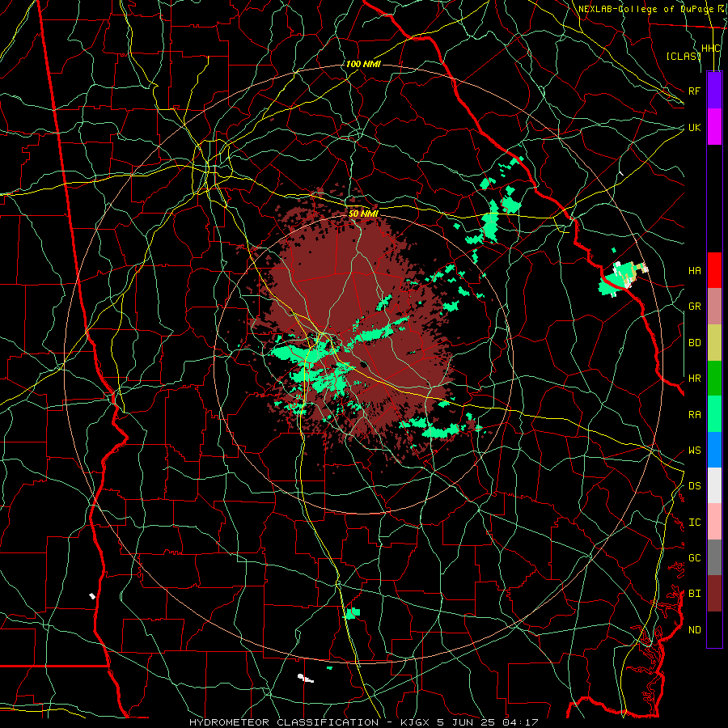Click the light pink IC legend swatch
Image resolution: width=728 pixels, height=728 pixels.
tap(714, 522)
